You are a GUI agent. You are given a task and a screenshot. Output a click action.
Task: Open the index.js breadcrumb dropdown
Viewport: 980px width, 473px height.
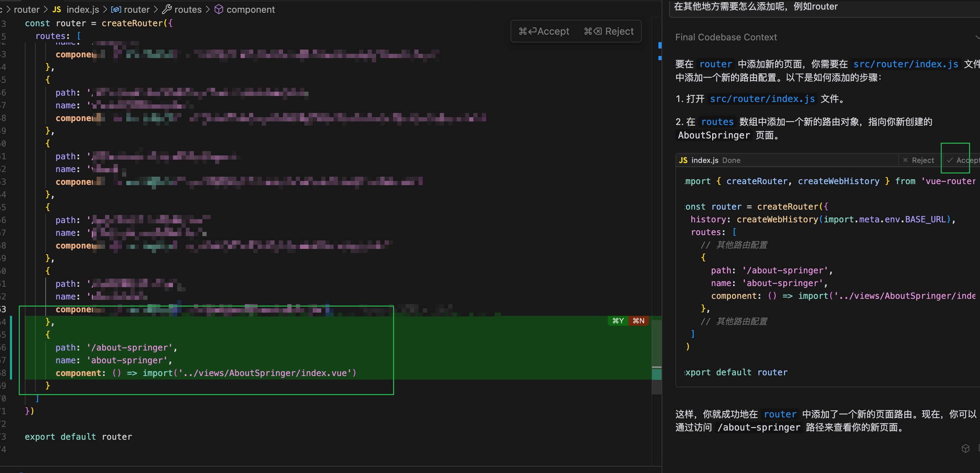82,10
